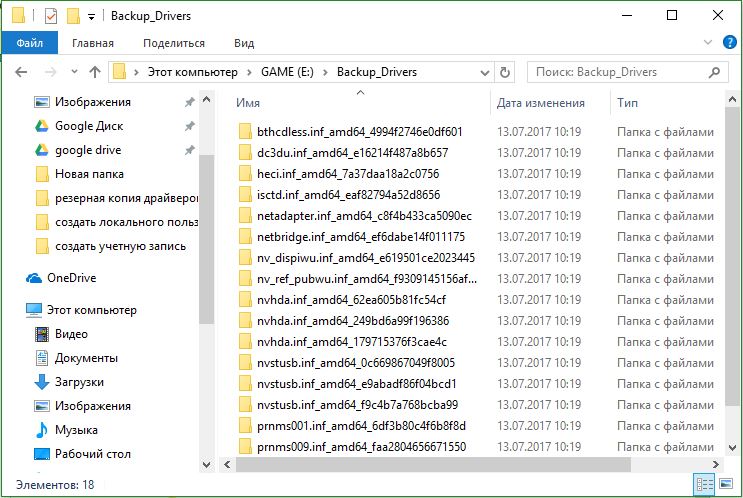Open Изображения under Этот компьютер
This screenshot has width=743, height=498.
(92, 406)
